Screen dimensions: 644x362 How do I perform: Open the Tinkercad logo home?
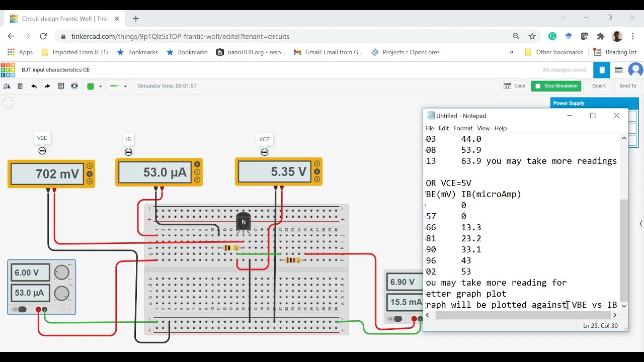pos(8,70)
